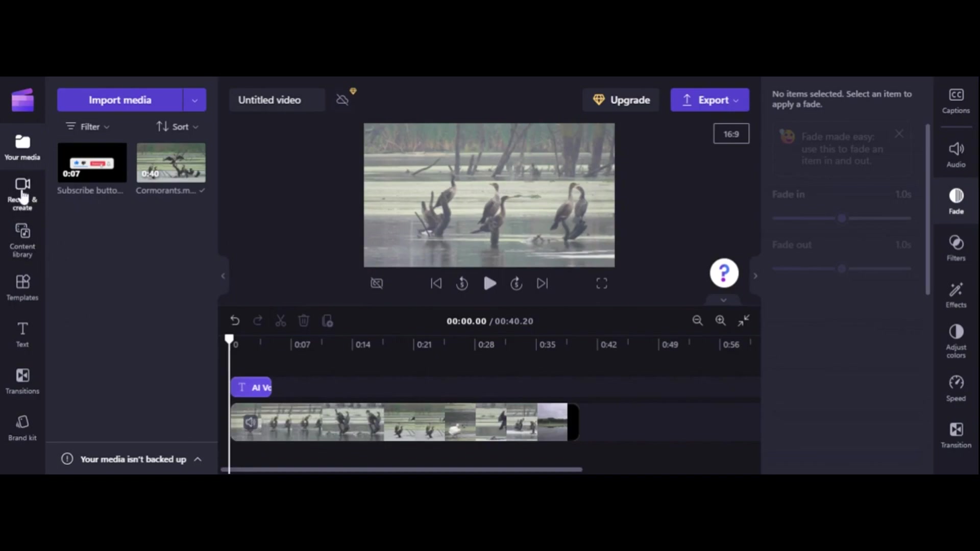Click the Export button

coord(710,100)
